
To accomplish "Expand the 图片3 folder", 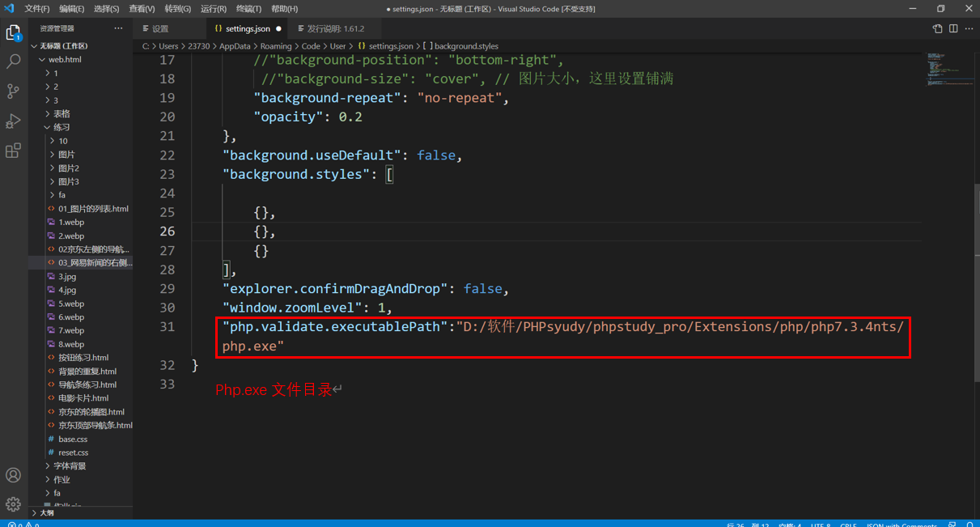I will (80, 181).
